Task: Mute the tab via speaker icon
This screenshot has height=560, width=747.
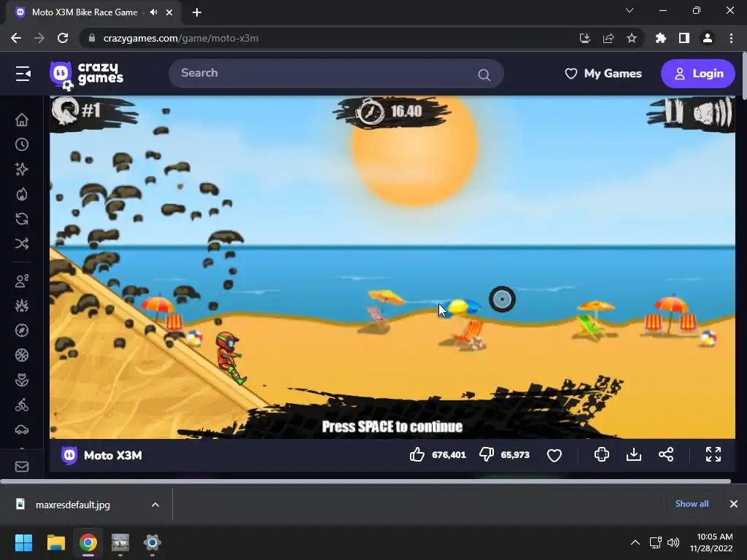Action: tap(153, 12)
